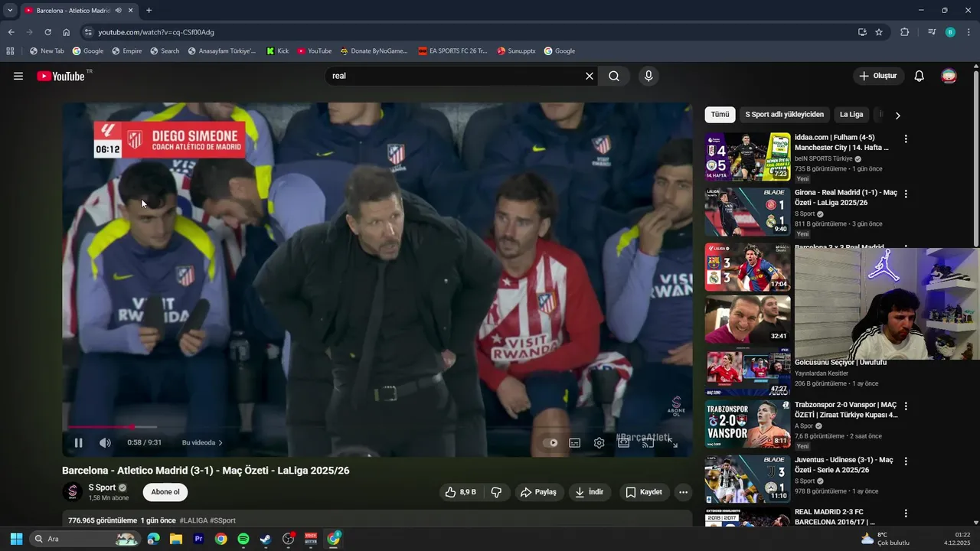Save the video with Kaydet
Image resolution: width=980 pixels, height=551 pixels.
(x=644, y=492)
